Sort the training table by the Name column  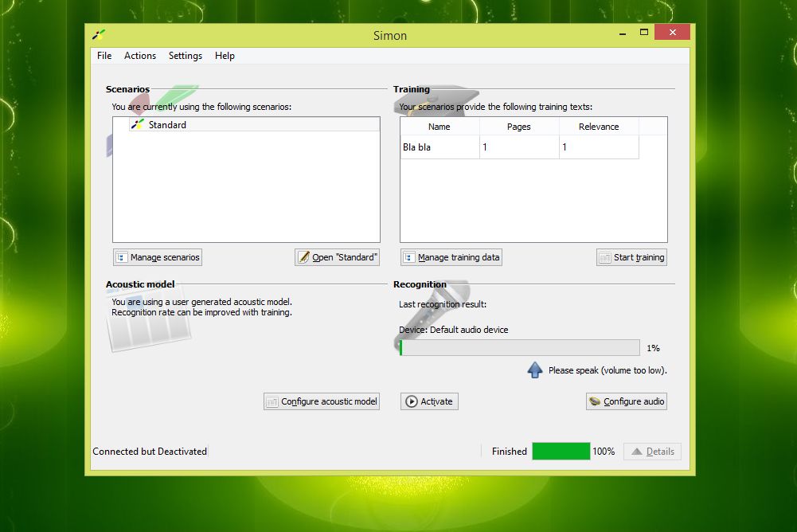click(x=440, y=127)
